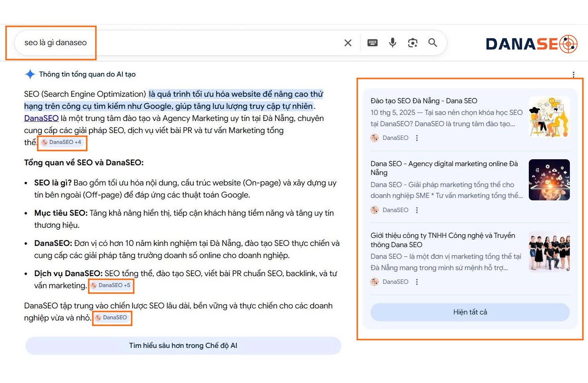Open the on-screen keyboard input tool
The width and height of the screenshot is (588, 383).
click(x=373, y=43)
